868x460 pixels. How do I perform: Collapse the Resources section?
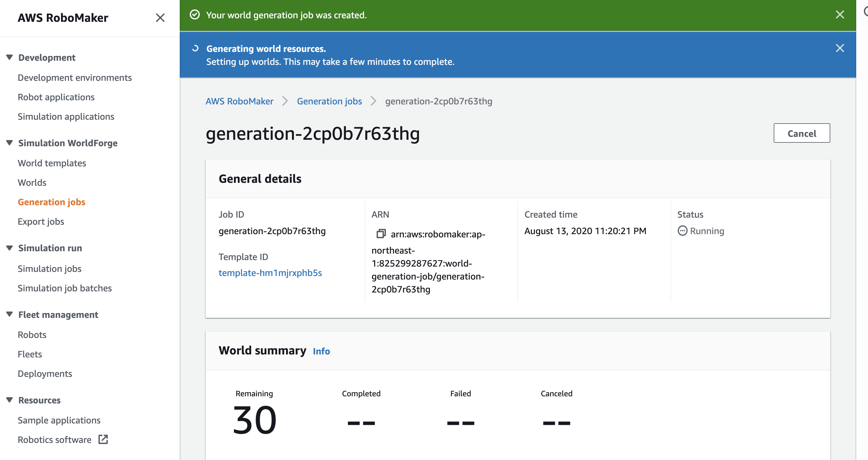coord(9,400)
